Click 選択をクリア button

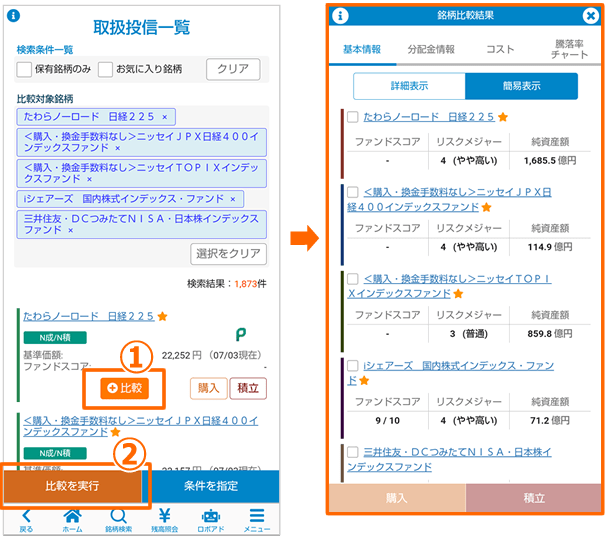click(x=228, y=254)
